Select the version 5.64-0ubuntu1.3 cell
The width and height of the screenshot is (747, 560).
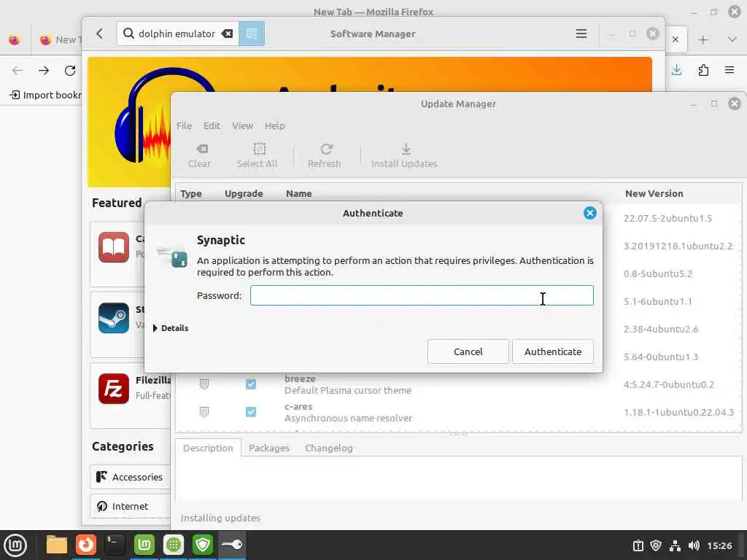[x=660, y=357]
